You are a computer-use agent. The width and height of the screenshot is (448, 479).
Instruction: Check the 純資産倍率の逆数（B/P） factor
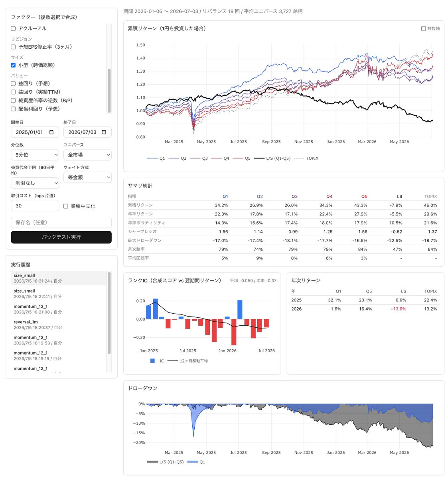click(13, 100)
